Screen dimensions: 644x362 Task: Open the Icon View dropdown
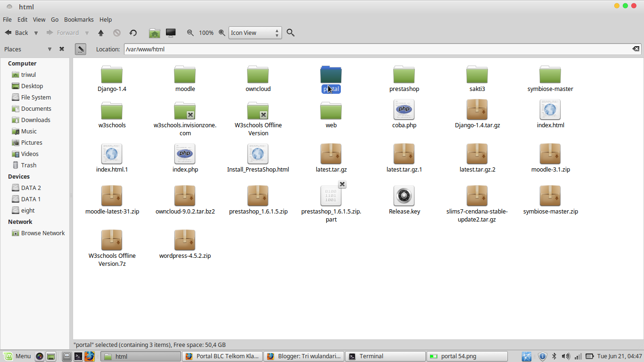[x=255, y=33]
